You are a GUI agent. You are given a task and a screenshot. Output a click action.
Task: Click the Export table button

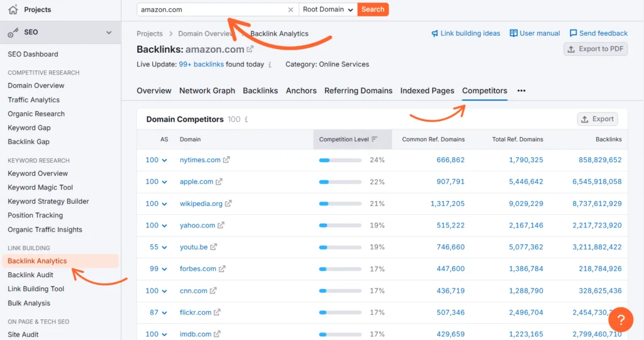click(597, 119)
